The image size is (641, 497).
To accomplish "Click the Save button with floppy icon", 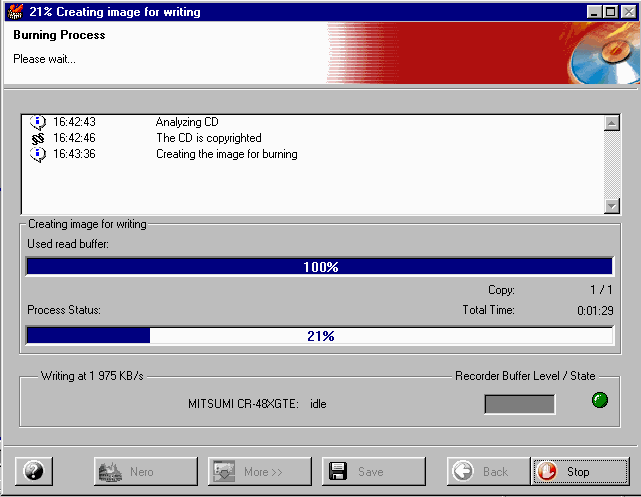I will [373, 471].
